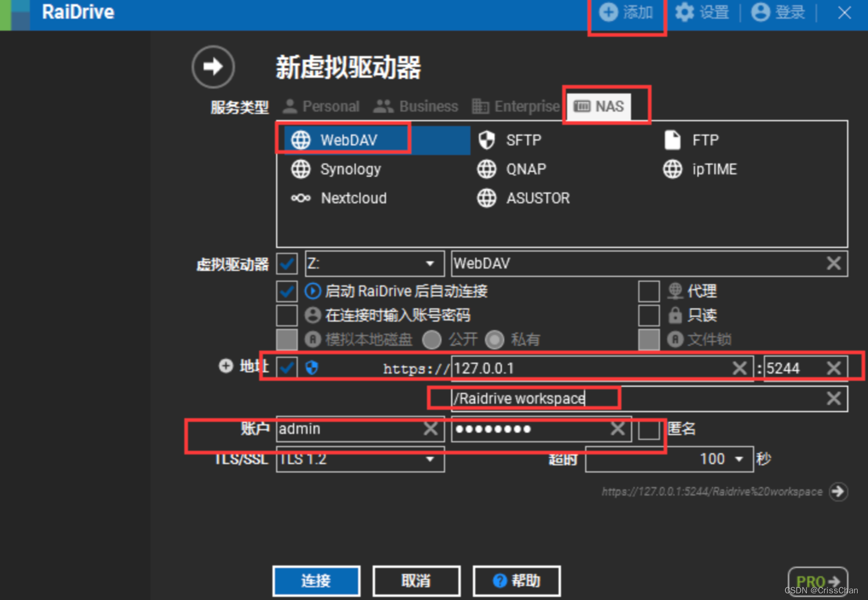Choose the FTP file service

pos(691,140)
